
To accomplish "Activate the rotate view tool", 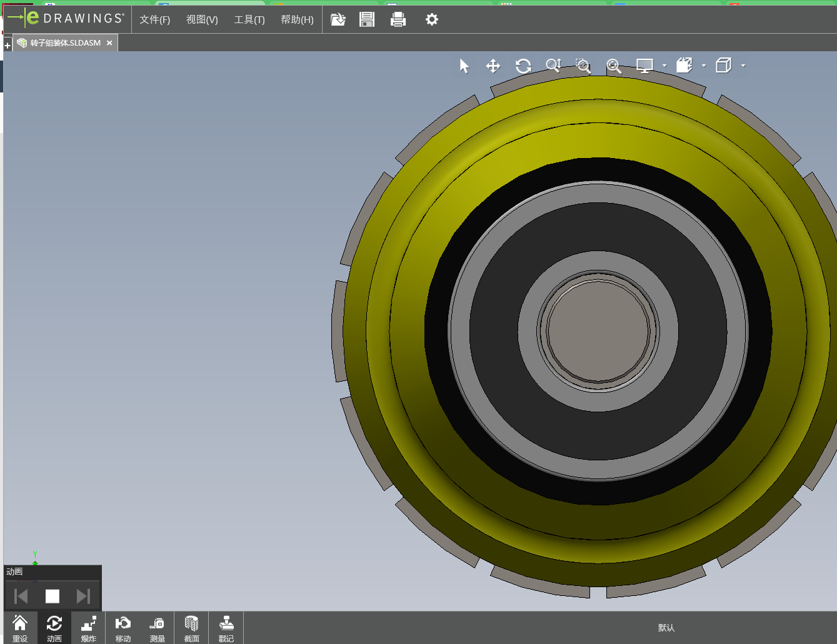I will (x=523, y=66).
